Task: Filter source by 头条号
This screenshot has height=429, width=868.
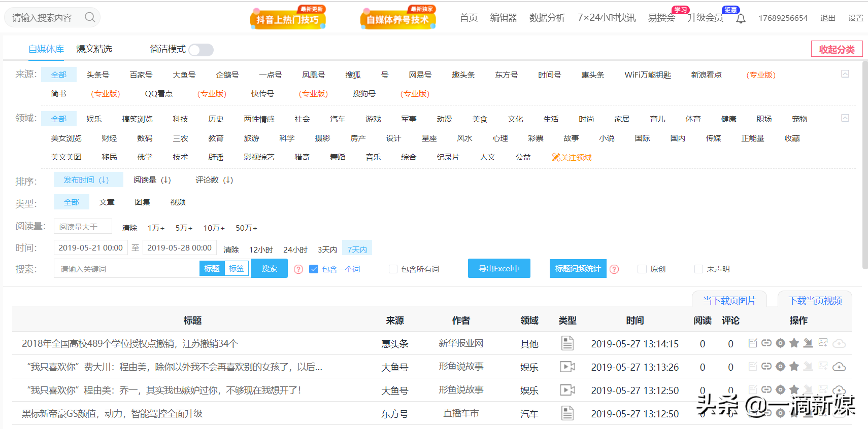Action: pos(98,75)
